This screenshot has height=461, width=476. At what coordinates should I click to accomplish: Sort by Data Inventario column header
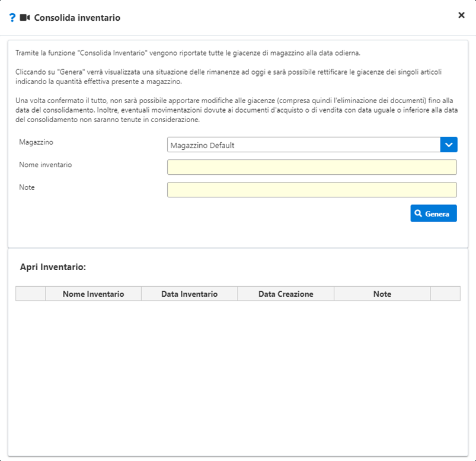coord(190,294)
